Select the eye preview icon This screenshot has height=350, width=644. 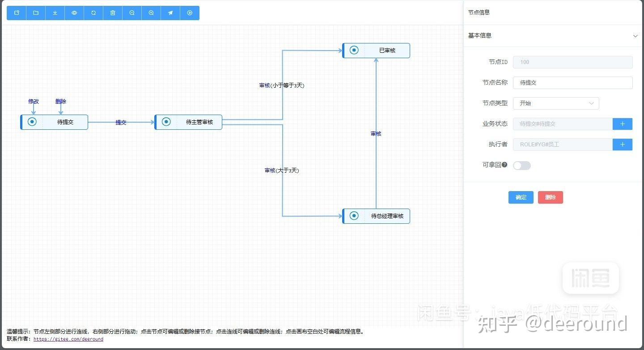pos(74,13)
